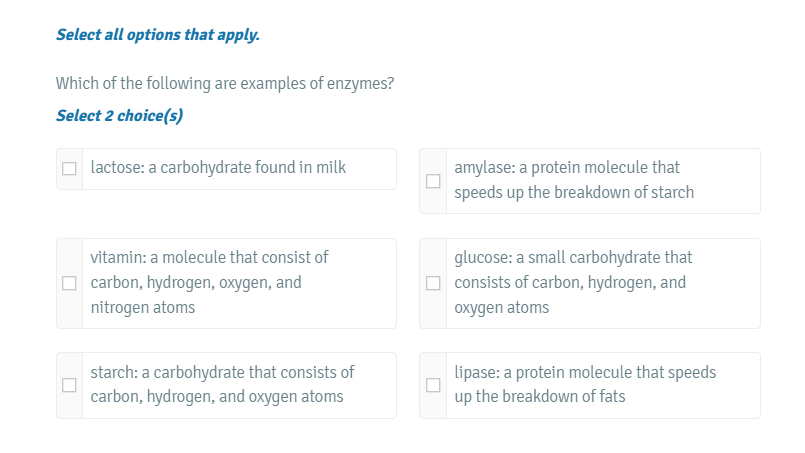
Task: Mark the starch option checkbox
Action: [x=69, y=385]
